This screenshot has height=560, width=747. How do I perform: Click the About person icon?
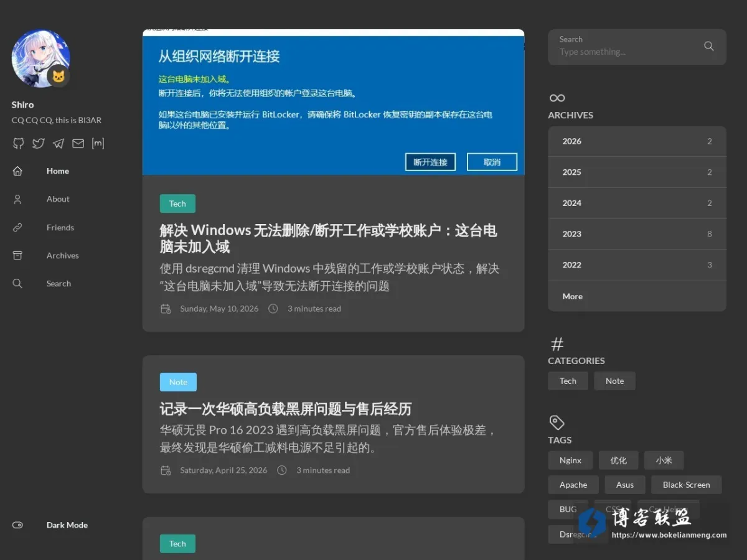(17, 199)
